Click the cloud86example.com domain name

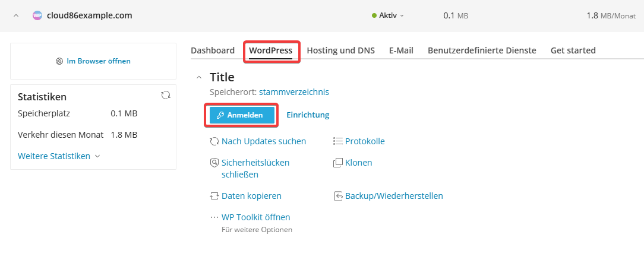90,15
